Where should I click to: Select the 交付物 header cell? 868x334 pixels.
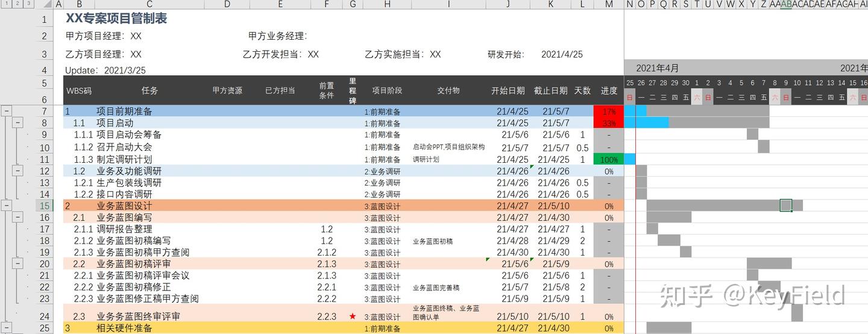[x=448, y=90]
